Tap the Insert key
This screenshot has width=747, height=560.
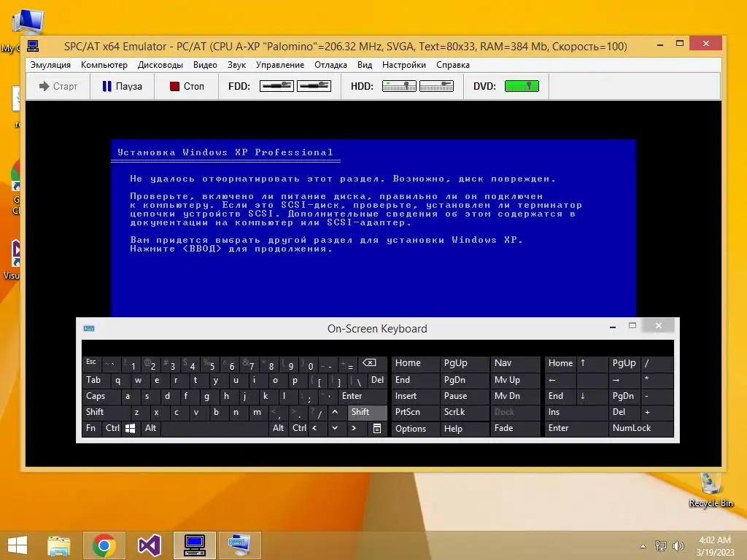point(415,396)
